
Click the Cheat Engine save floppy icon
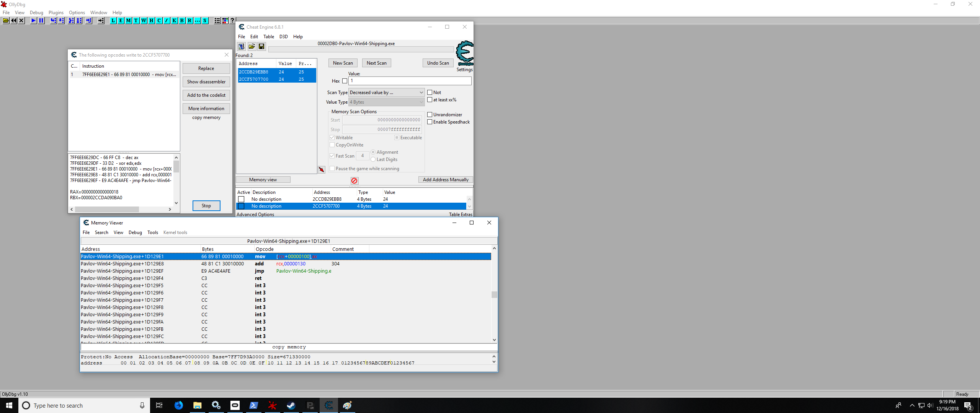pyautogui.click(x=261, y=46)
